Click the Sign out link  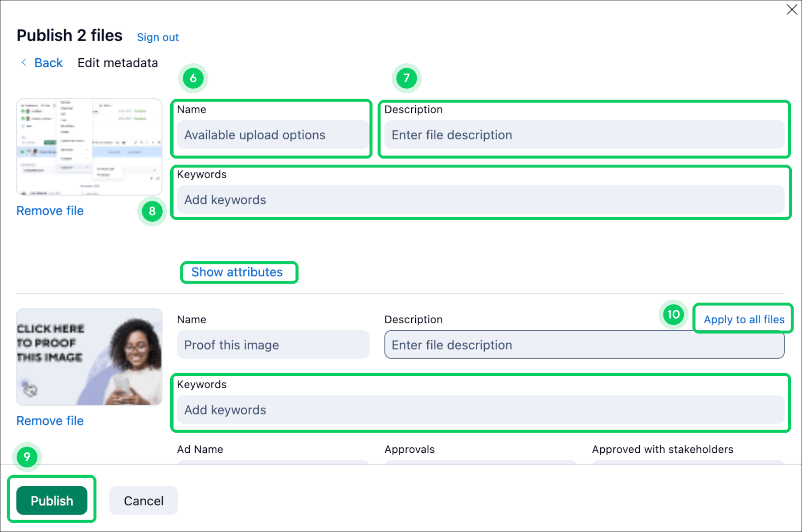click(158, 37)
